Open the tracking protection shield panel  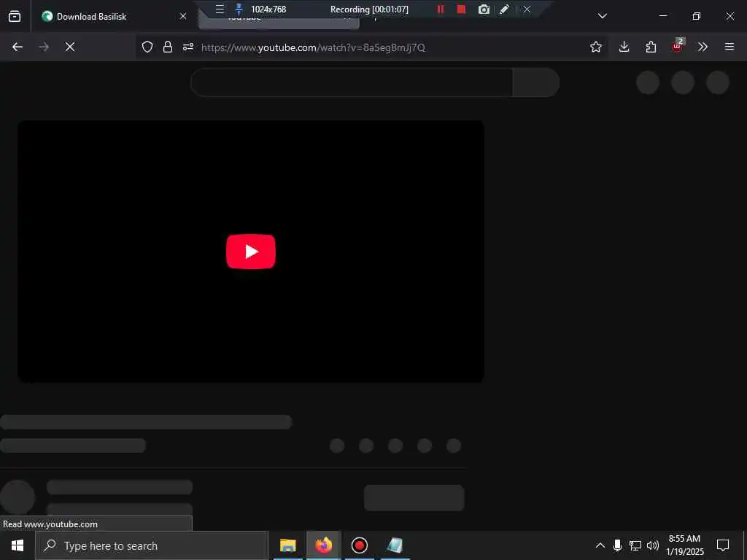click(147, 47)
